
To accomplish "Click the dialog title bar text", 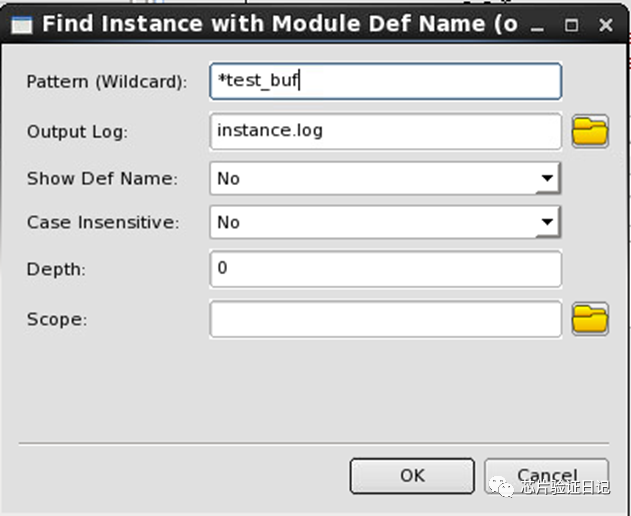I will tap(280, 24).
